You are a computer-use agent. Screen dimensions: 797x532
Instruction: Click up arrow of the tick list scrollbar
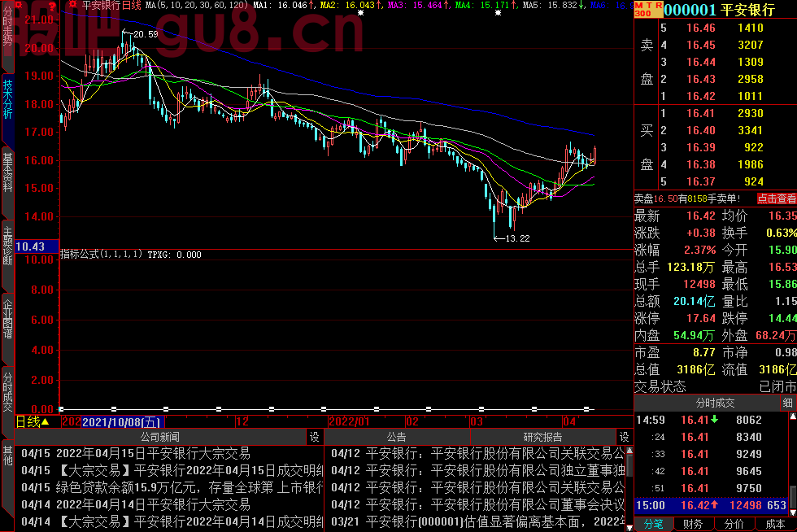pos(793,416)
